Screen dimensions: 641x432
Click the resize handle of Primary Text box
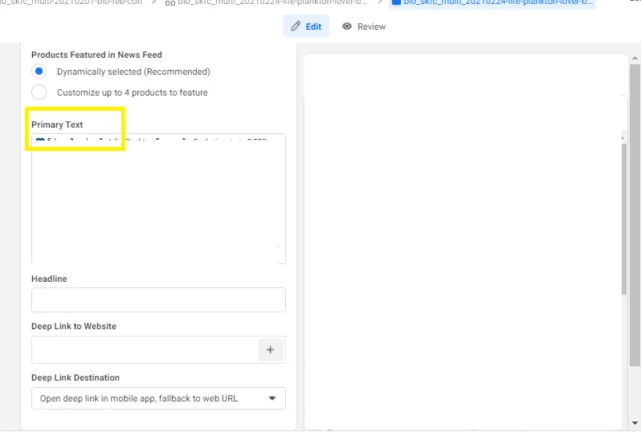tap(278, 256)
